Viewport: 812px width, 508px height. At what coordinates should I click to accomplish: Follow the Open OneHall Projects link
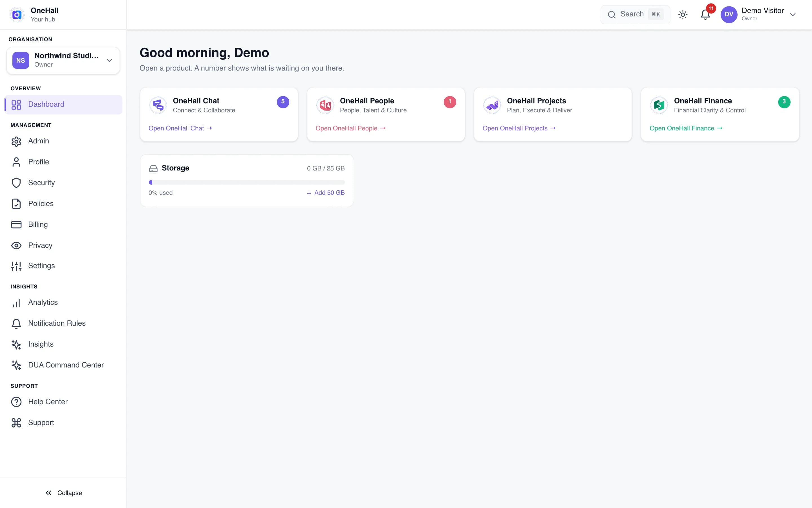click(x=519, y=128)
